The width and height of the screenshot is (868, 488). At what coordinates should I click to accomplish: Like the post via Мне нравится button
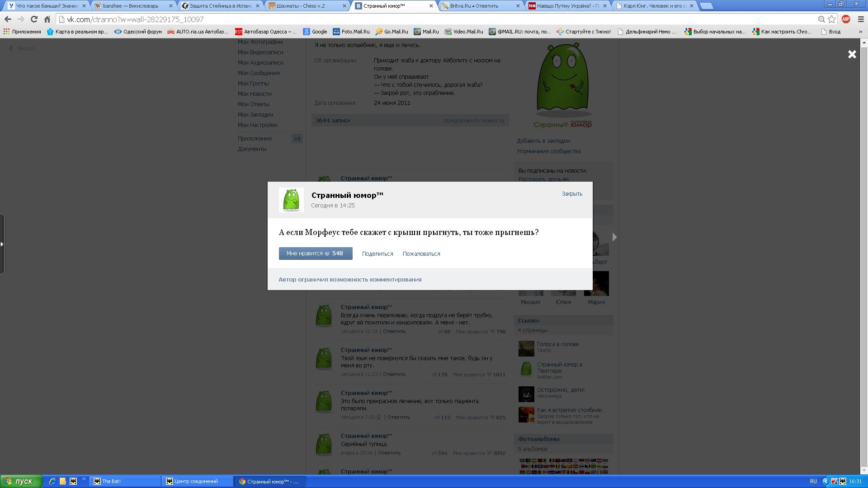315,253
